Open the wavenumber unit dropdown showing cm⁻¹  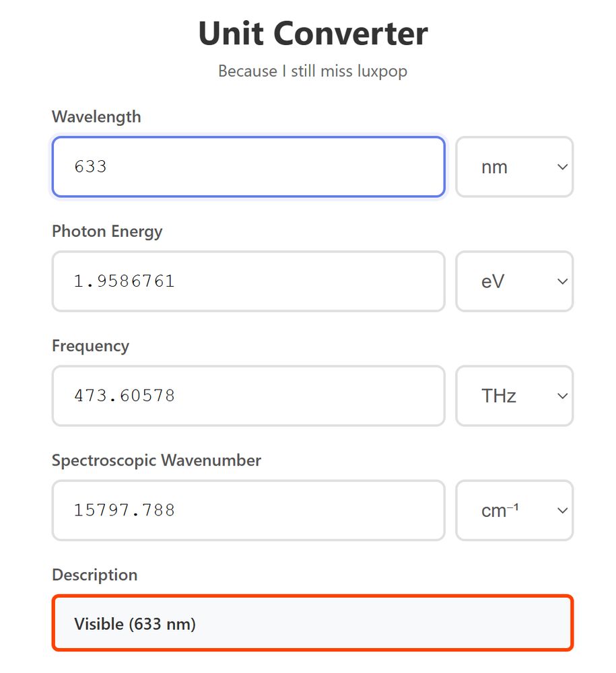pos(514,510)
